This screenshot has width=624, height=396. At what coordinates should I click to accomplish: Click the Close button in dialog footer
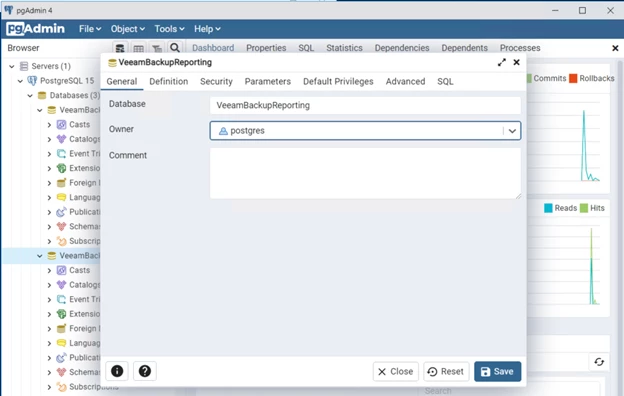click(x=396, y=371)
